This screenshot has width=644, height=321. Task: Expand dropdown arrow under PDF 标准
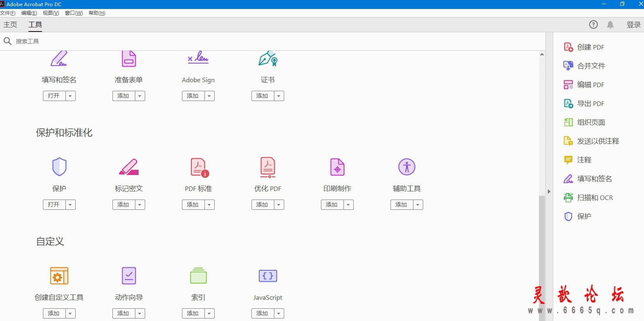tap(209, 205)
